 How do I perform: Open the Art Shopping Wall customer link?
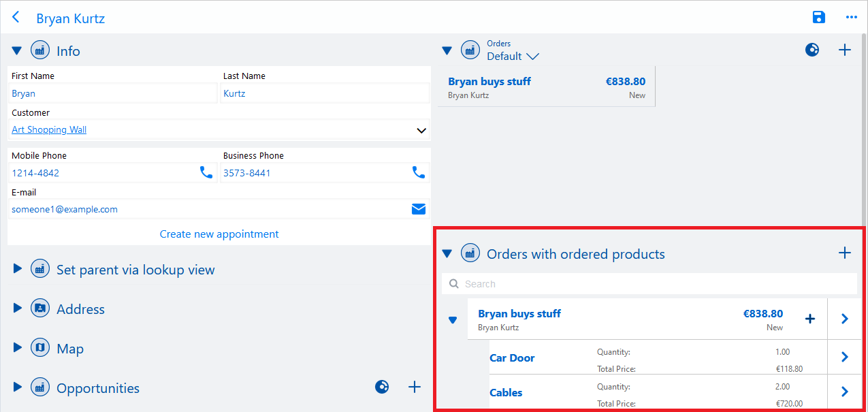tap(49, 130)
